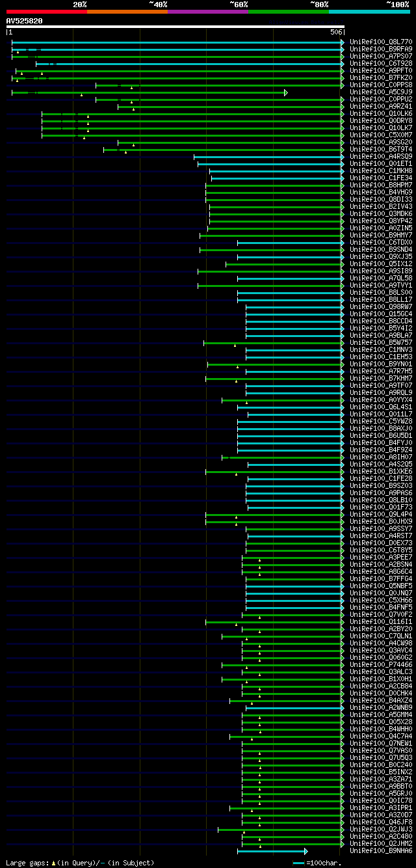Click the orange ~40% identity legend segment
Screen dimensions: 416x868
pyautogui.click(x=127, y=12)
